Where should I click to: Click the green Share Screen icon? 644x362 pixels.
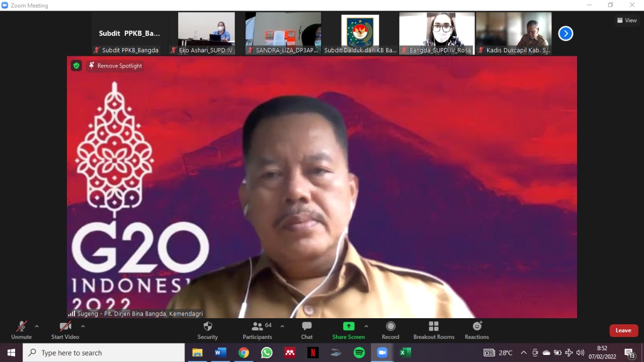pos(348,326)
